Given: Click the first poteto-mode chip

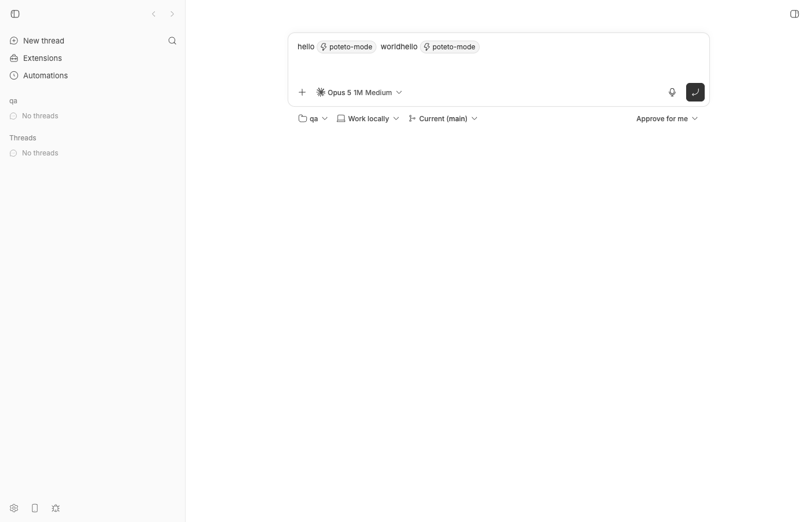Looking at the screenshot, I should click(347, 47).
